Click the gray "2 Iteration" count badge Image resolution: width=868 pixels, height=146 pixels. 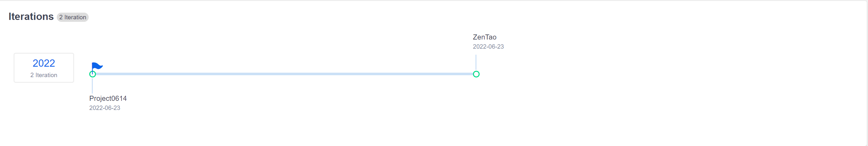(x=73, y=17)
